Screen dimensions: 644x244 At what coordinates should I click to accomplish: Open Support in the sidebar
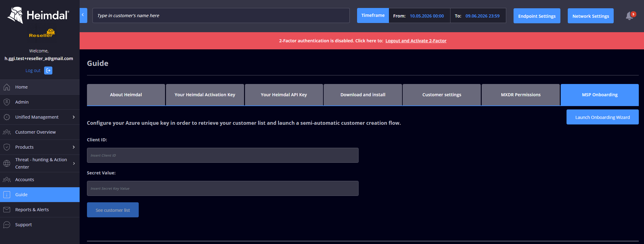tap(40, 225)
